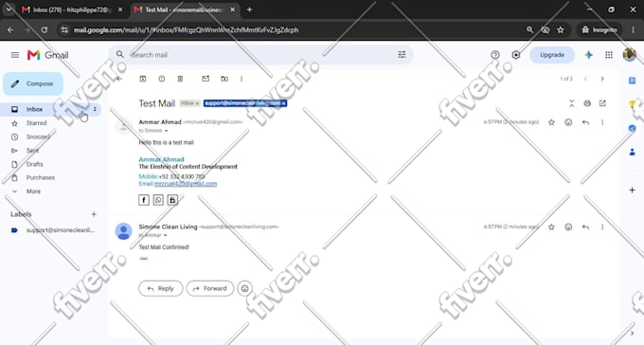Image resolution: width=644 pixels, height=345 pixels.
Task: Open more options on Simone Clean Living message
Action: [x=602, y=227]
